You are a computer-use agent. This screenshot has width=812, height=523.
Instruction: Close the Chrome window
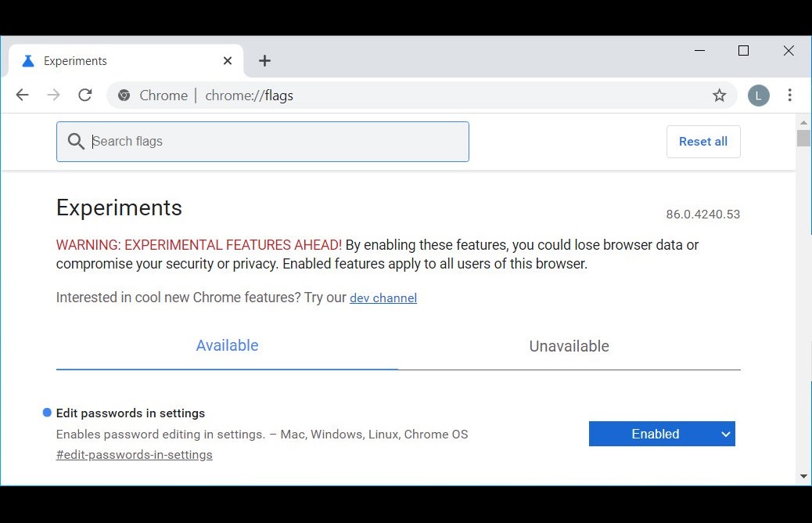[789, 51]
